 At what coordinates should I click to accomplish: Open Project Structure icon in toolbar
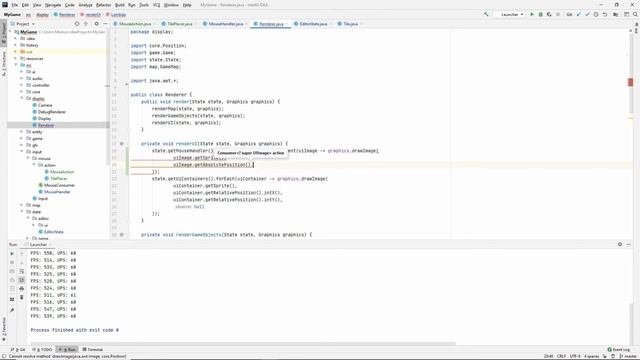coord(616,14)
